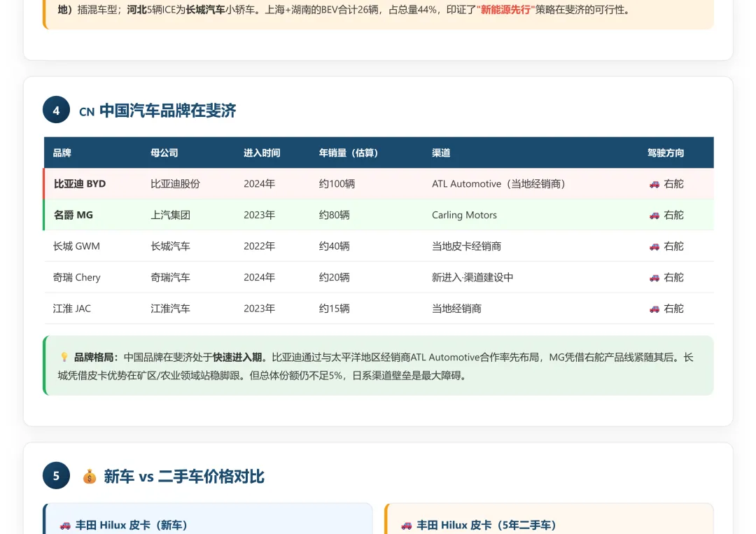Click the lightbulb icon beside 品牌格局
756x534 pixels.
[x=64, y=357]
